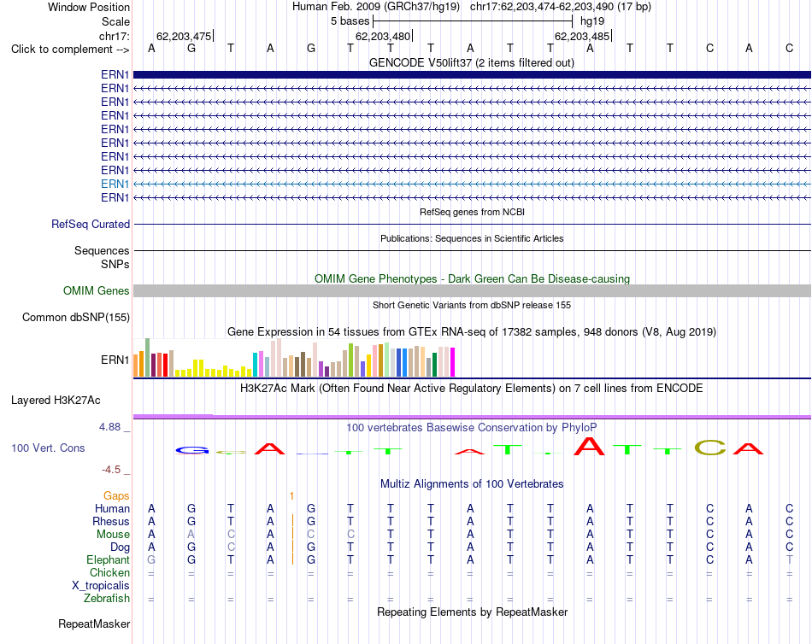
Task: Click the '5 bases' scale bar
Action: (473, 21)
